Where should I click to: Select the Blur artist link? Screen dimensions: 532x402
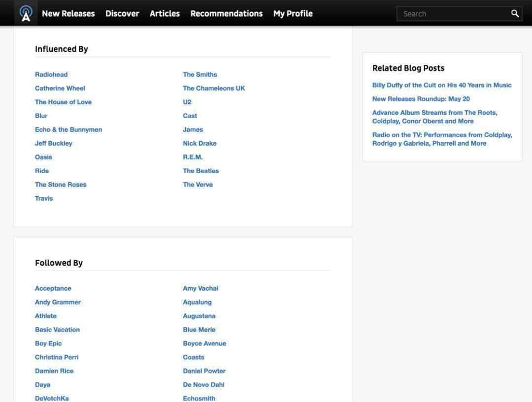(41, 116)
